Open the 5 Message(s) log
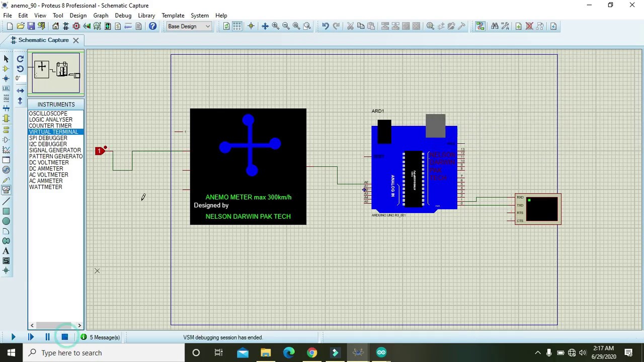 100,337
